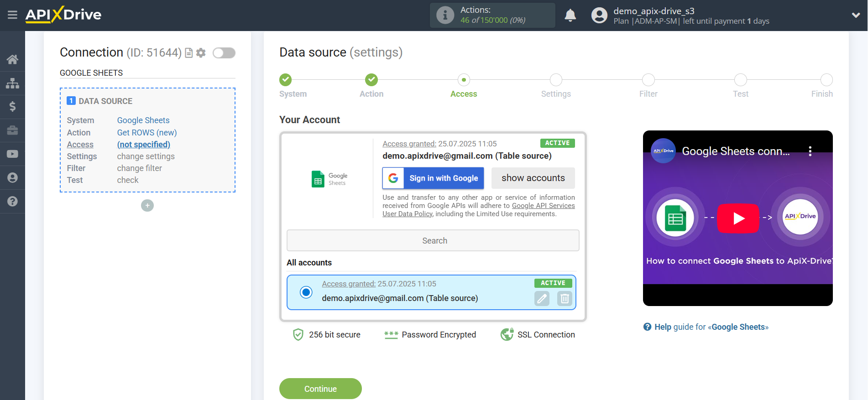Open the hamburger menu
This screenshot has width=868, height=400.
pyautogui.click(x=12, y=15)
